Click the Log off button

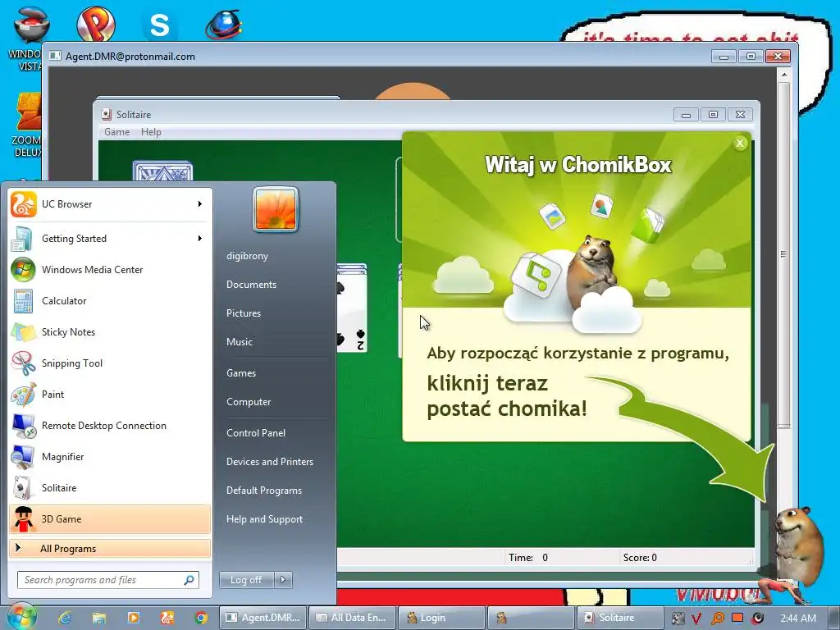[246, 579]
